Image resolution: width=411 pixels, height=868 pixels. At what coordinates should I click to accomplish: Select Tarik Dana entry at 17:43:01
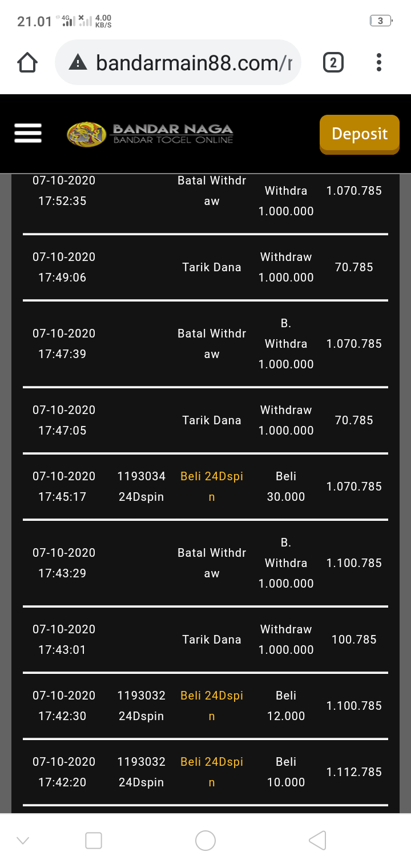[x=212, y=640]
